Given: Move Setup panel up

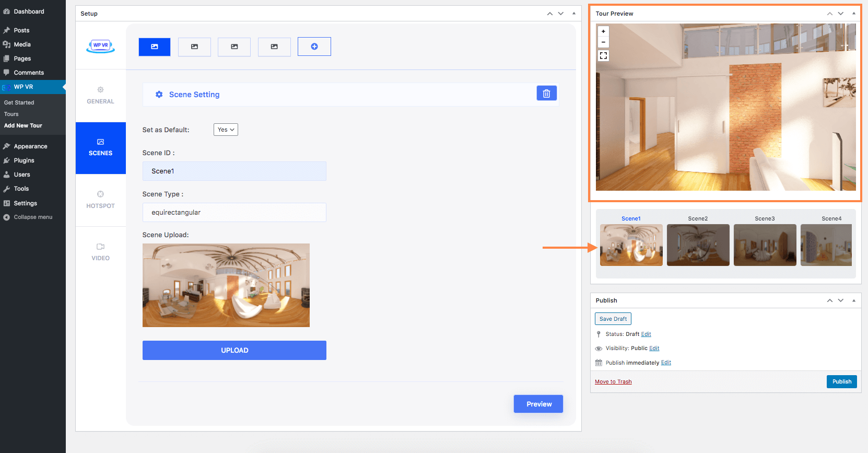Looking at the screenshot, I should pos(550,14).
